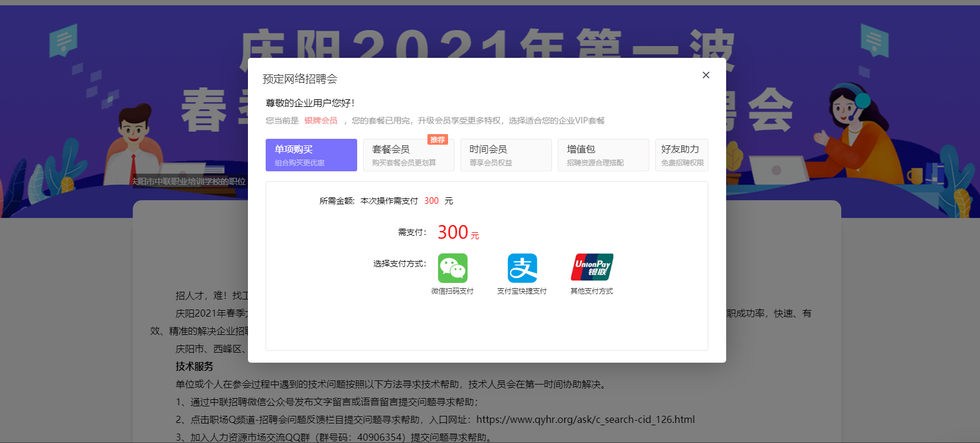Open the 套餐会员 tab
This screenshot has width=980, height=443.
pyautogui.click(x=409, y=155)
